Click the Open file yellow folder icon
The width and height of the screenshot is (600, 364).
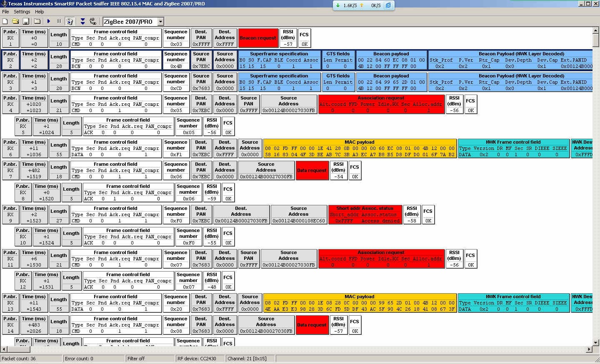coord(15,21)
